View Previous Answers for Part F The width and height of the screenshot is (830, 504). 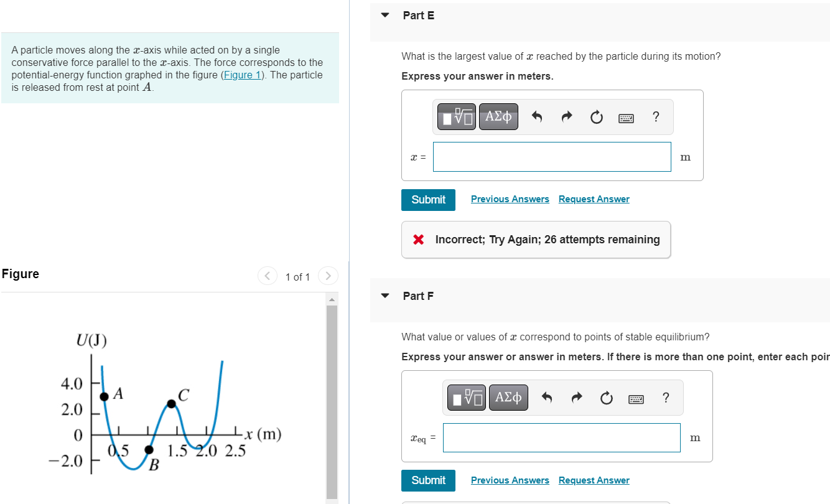510,480
